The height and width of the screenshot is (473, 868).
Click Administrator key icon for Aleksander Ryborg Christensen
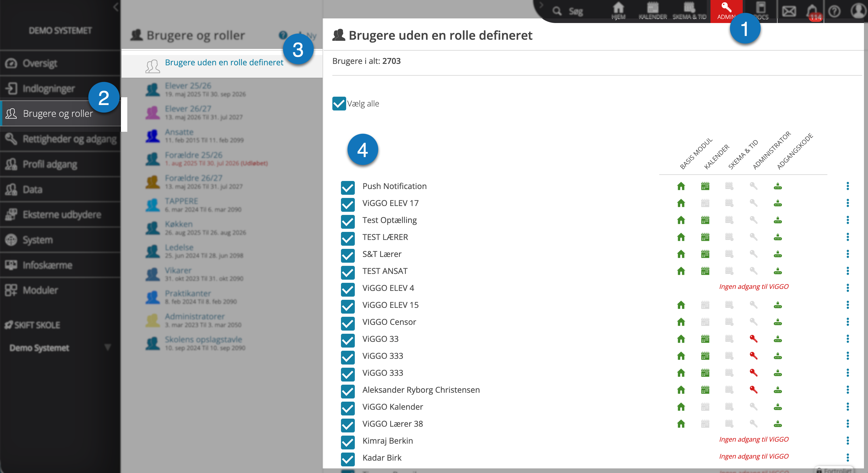point(753,390)
